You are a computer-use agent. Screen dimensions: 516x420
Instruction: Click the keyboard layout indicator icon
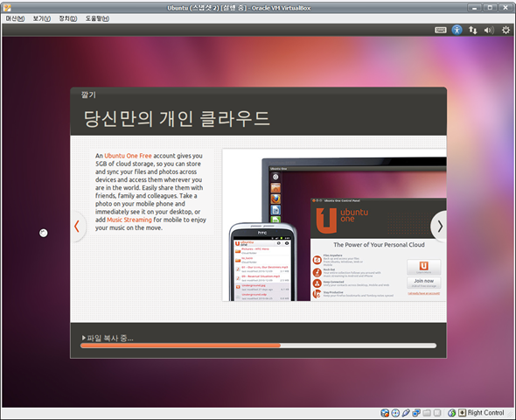(x=440, y=31)
